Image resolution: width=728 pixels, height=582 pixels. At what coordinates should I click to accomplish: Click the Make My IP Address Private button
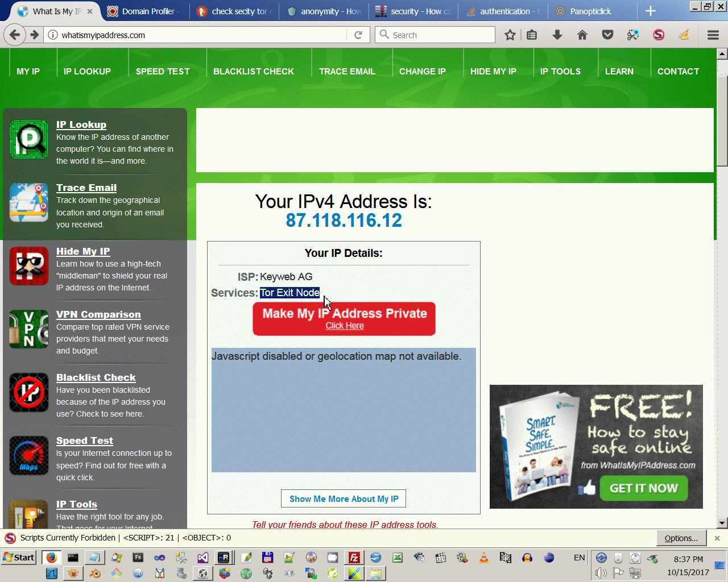tap(344, 319)
